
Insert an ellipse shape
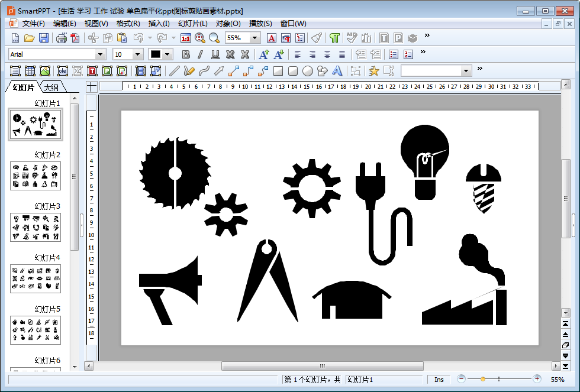click(308, 71)
